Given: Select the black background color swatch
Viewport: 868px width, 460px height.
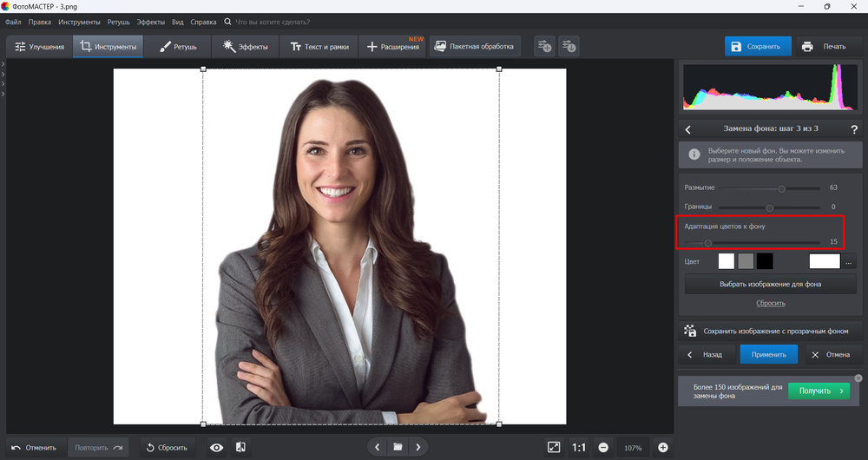Looking at the screenshot, I should 765,261.
